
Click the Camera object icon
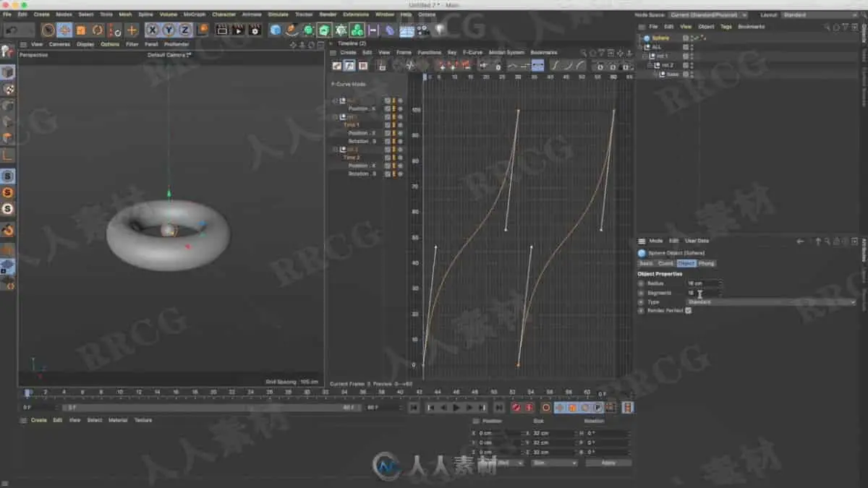pyautogui.click(x=423, y=30)
